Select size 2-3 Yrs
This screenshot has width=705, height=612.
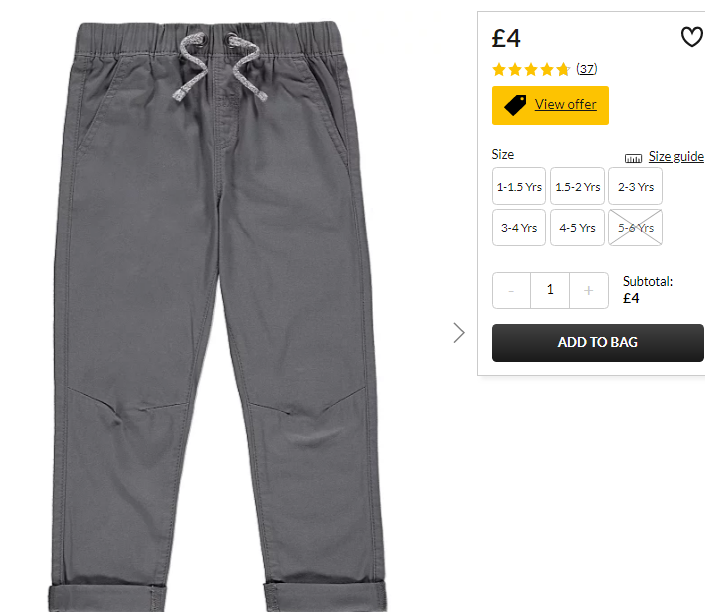coord(635,187)
